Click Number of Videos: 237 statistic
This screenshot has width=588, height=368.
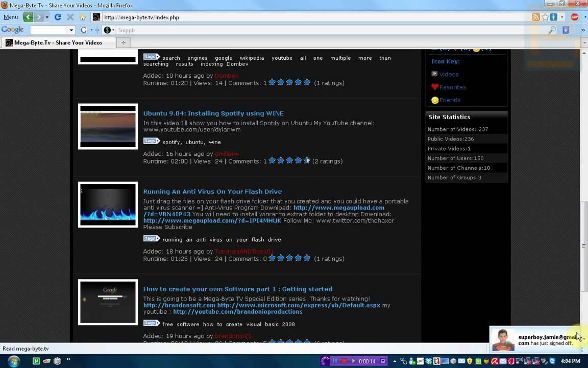coord(458,129)
